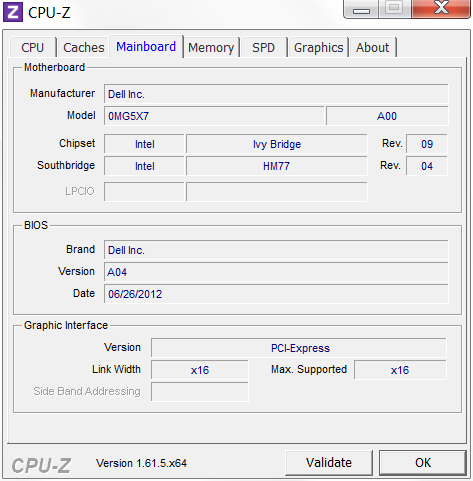473x481 pixels.
Task: Close the CPU-Z window
Action: click(441, 9)
